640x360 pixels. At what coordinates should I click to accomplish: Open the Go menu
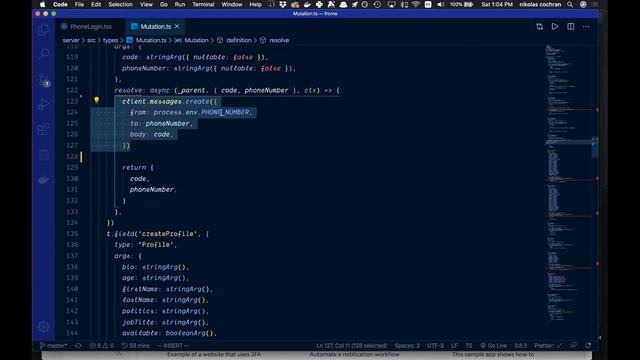point(164,4)
